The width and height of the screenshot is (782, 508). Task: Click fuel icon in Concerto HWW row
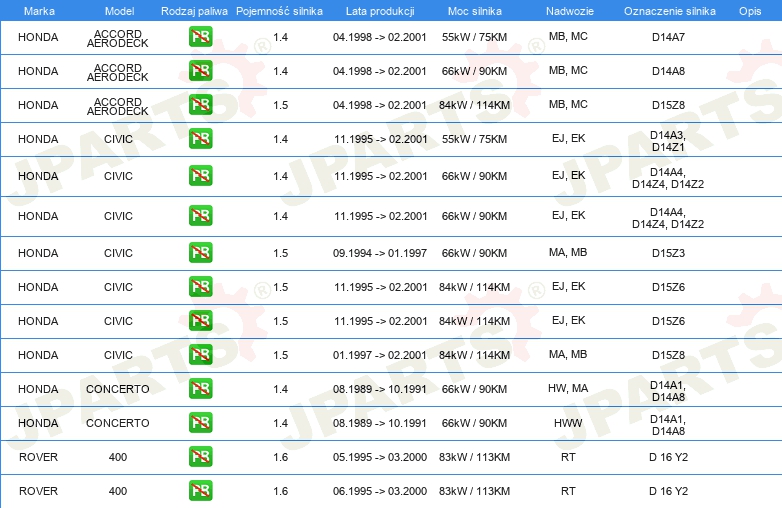200,423
